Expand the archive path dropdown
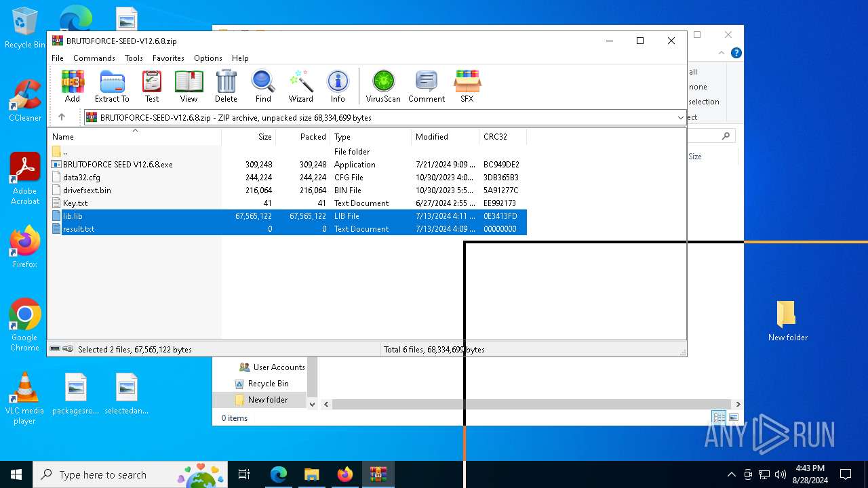Screen dimensions: 868x488 [680, 118]
